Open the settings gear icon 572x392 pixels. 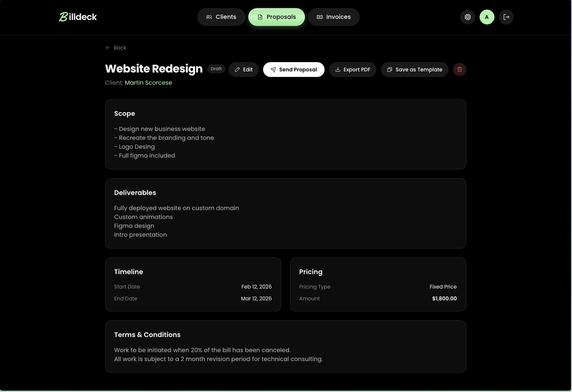467,17
